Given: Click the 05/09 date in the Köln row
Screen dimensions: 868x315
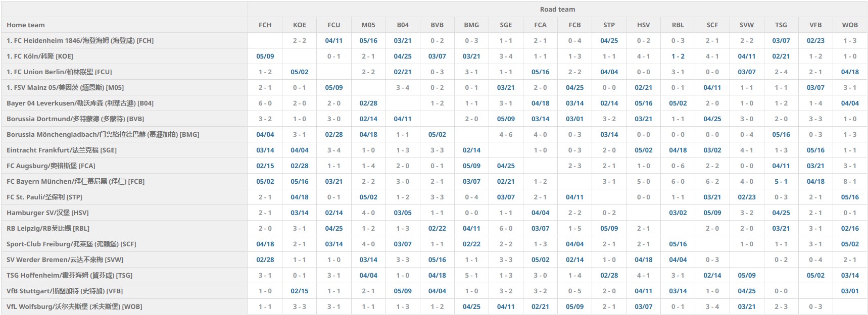Looking at the screenshot, I should pos(265,56).
